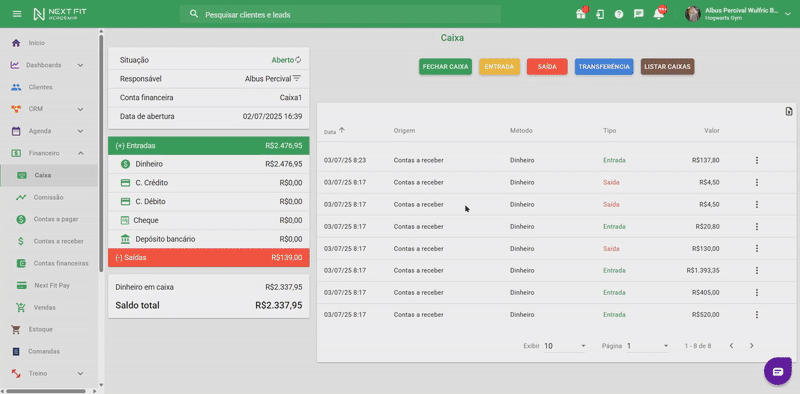Open the chat messages icon in header
The width and height of the screenshot is (800, 394).
pos(638,14)
